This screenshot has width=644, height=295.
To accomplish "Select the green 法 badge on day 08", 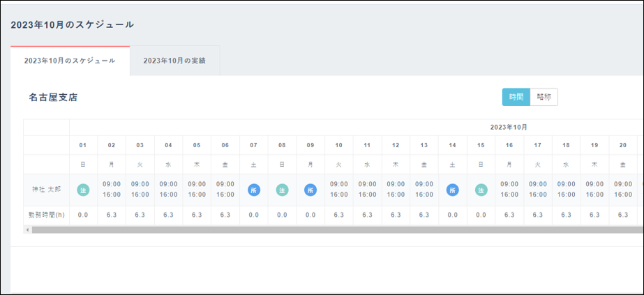I will [x=282, y=190].
